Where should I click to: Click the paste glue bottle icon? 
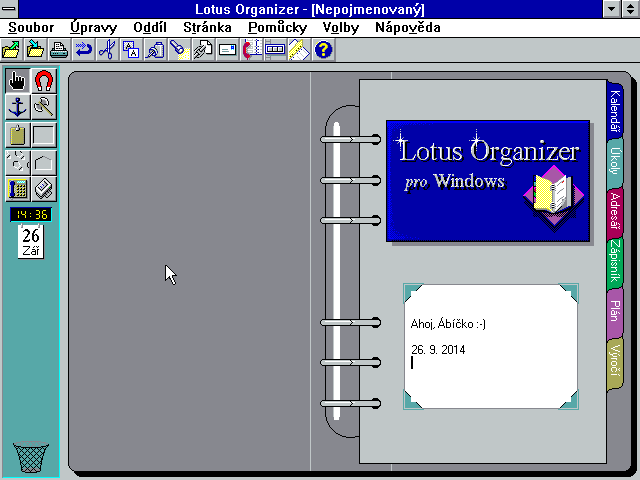155,50
